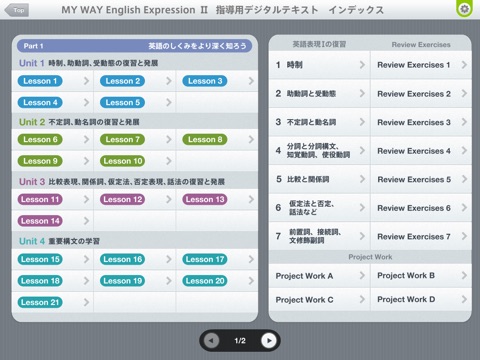Select Lesson 8 in Unit 2
480x360 pixels.
(x=205, y=139)
